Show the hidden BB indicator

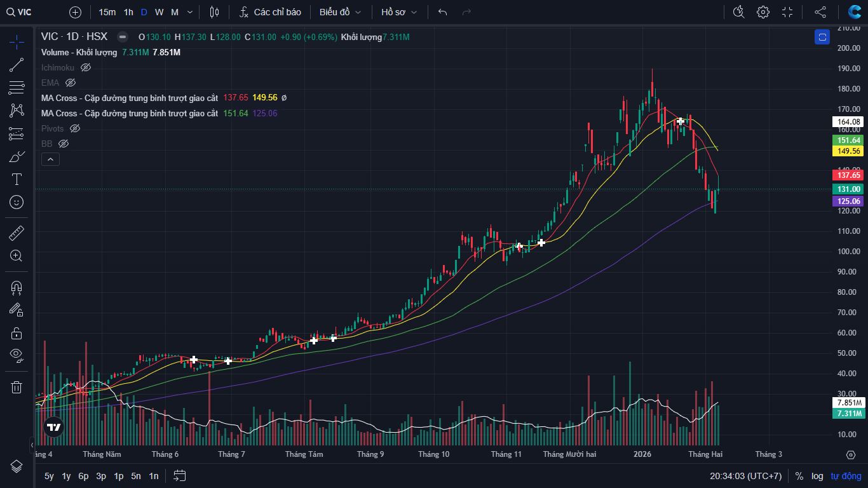coord(64,144)
